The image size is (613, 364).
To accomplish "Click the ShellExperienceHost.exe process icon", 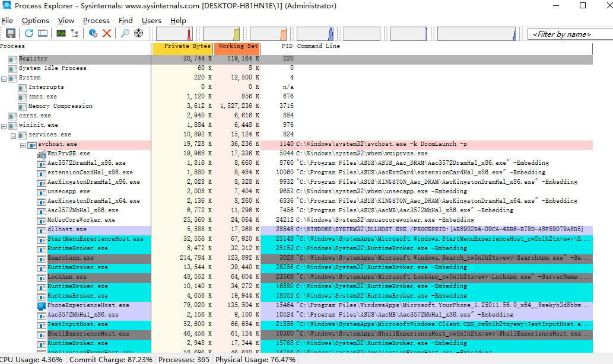I will point(41,335).
